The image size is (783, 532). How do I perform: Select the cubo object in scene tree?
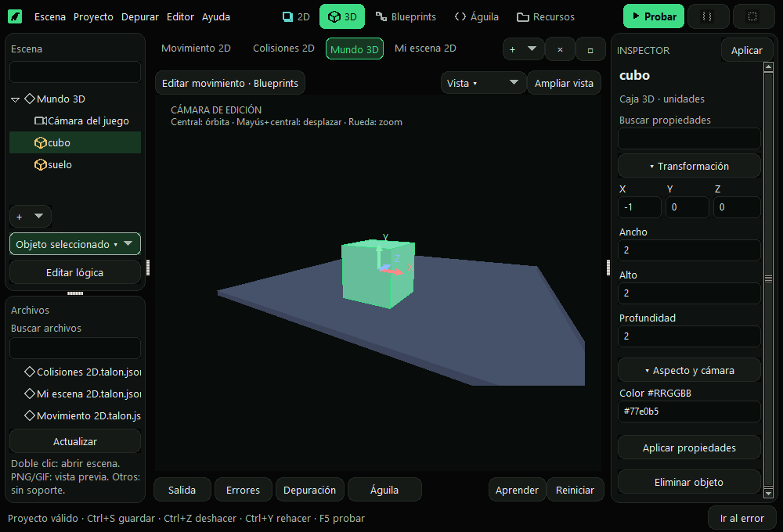(x=75, y=142)
